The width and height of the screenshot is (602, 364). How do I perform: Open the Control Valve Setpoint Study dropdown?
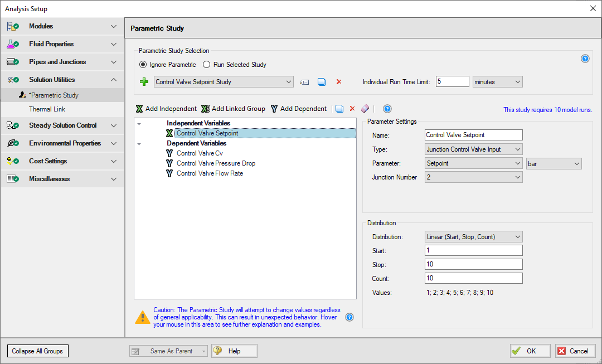coord(224,82)
